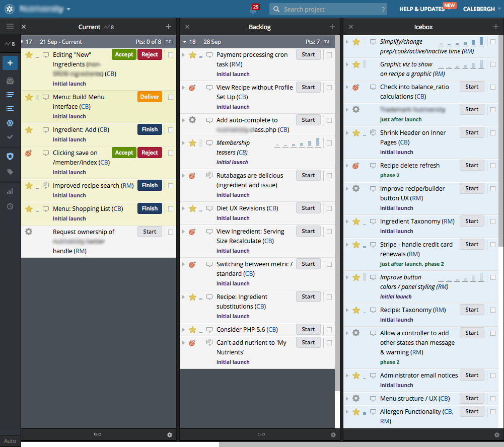This screenshot has height=447, width=504.
Task: Expand the Recipe: Ingredient substitutions story
Action: (184, 297)
